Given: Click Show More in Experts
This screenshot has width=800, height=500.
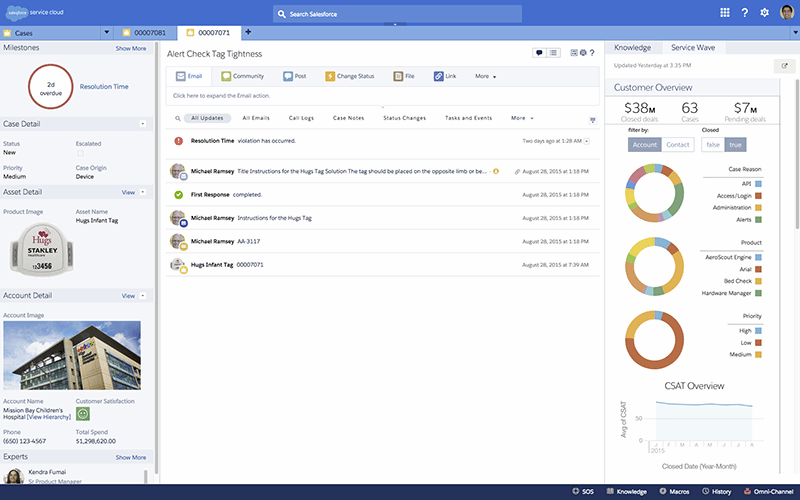Looking at the screenshot, I should pos(131,458).
